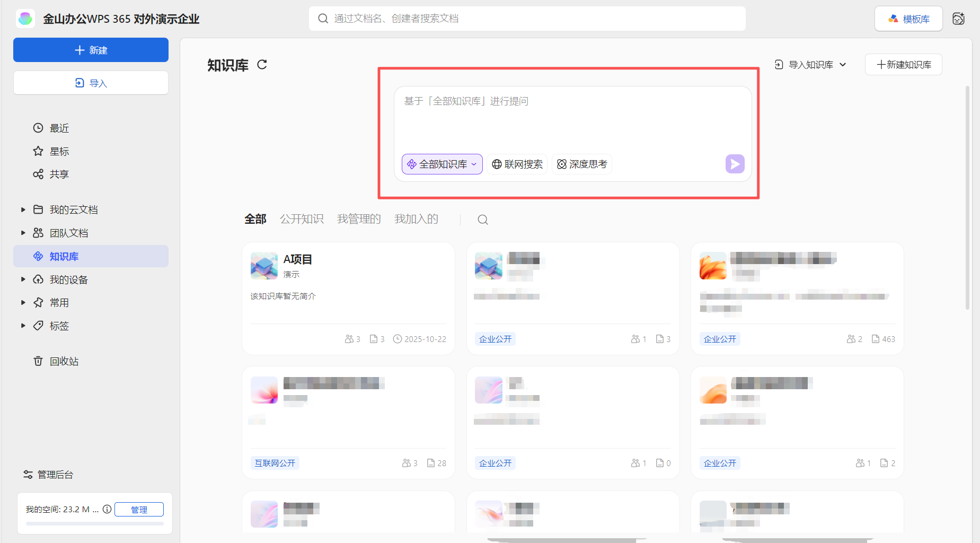Open 星标 starred documents
The width and height of the screenshot is (980, 543).
tap(59, 151)
